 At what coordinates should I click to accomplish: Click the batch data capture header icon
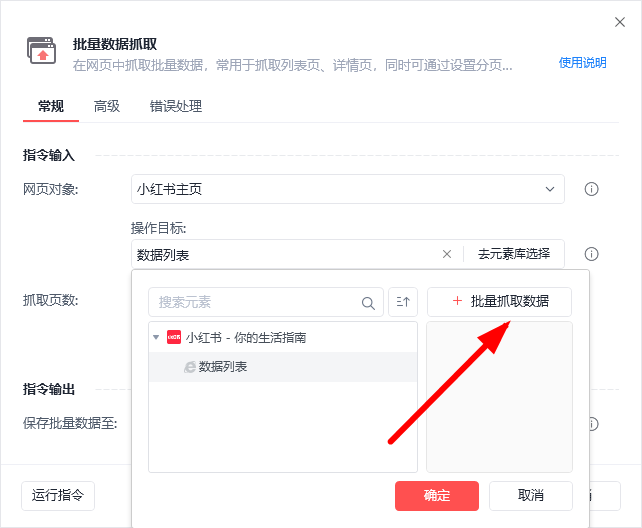41,51
